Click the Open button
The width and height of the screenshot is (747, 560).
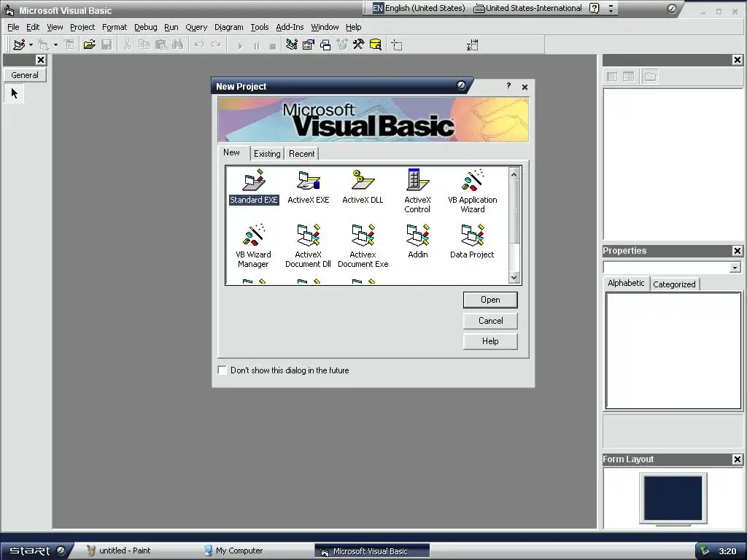pyautogui.click(x=490, y=300)
